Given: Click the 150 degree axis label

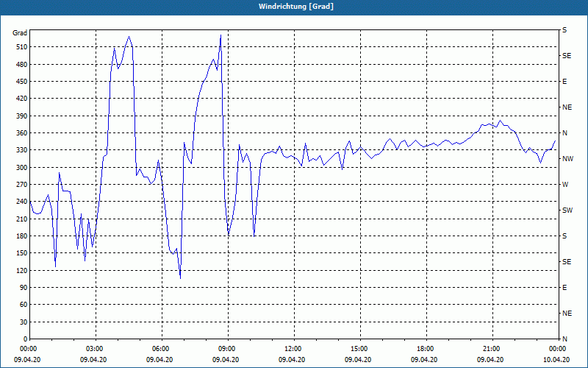Looking at the screenshot, I should [23, 253].
